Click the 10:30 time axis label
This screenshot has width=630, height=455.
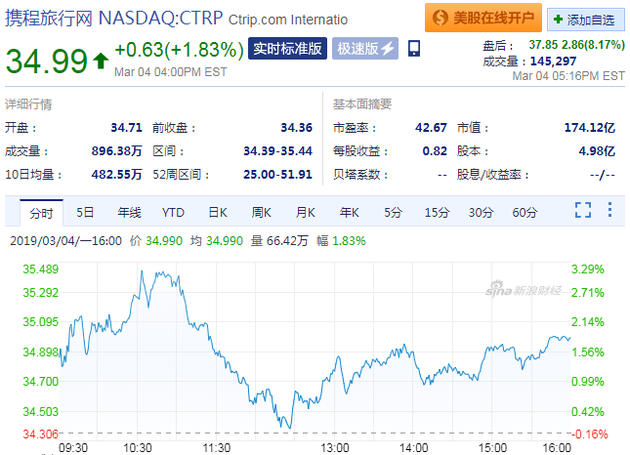(137, 447)
